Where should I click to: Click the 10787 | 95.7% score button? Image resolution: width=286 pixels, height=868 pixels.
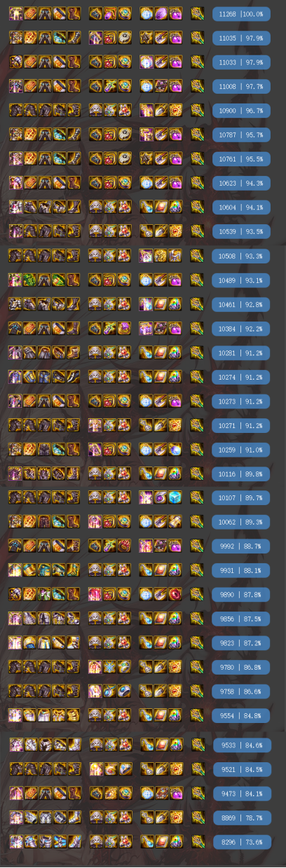(241, 134)
